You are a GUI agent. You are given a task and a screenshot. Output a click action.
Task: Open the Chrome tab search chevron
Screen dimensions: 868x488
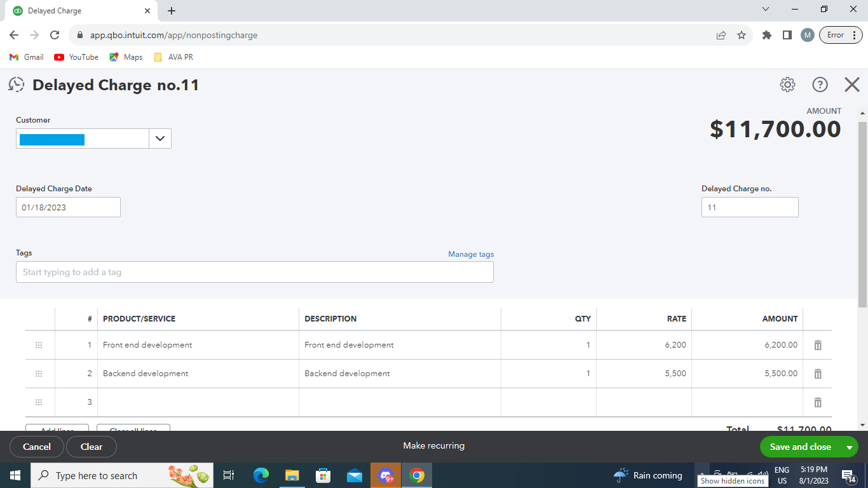(x=766, y=10)
